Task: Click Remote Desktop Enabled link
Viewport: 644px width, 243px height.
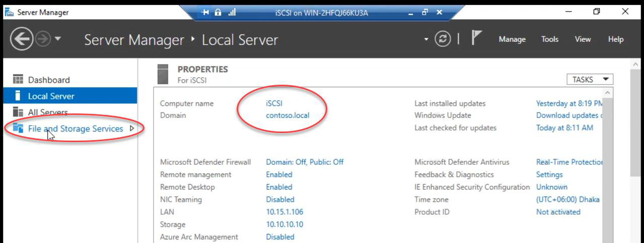Action: tap(279, 187)
